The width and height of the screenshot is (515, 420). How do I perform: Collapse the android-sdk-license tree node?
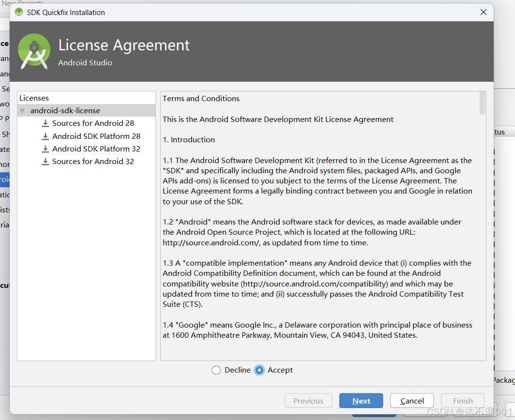[22, 111]
